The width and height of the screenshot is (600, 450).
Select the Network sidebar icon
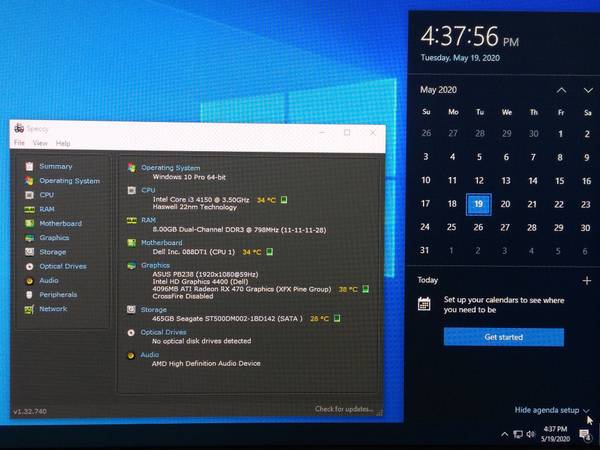[x=29, y=309]
